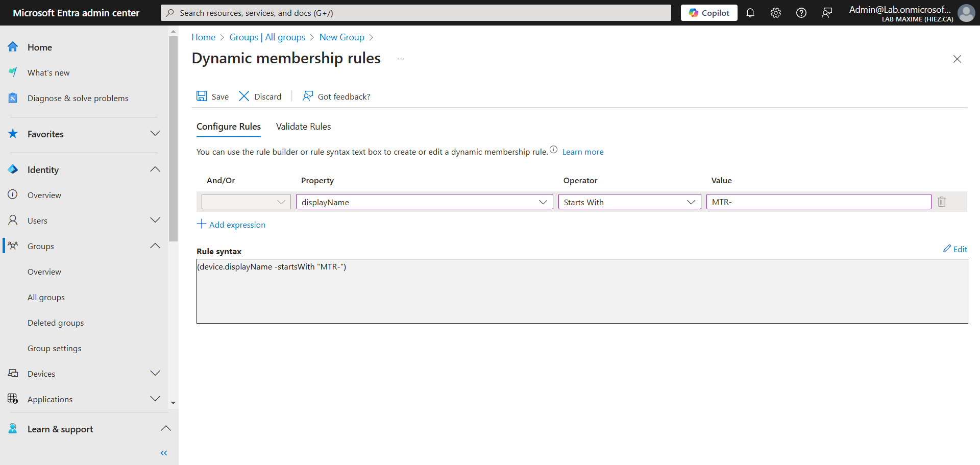Open Groups | All groups breadcrumb
The image size is (980, 465).
point(267,37)
